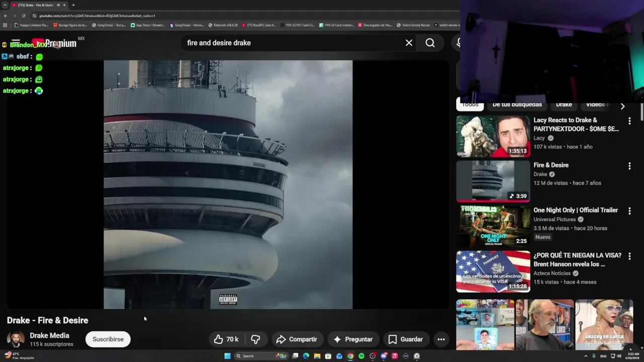This screenshot has height=362, width=644.
Task: Select the De tus búsquedas chip
Action: pos(517,105)
